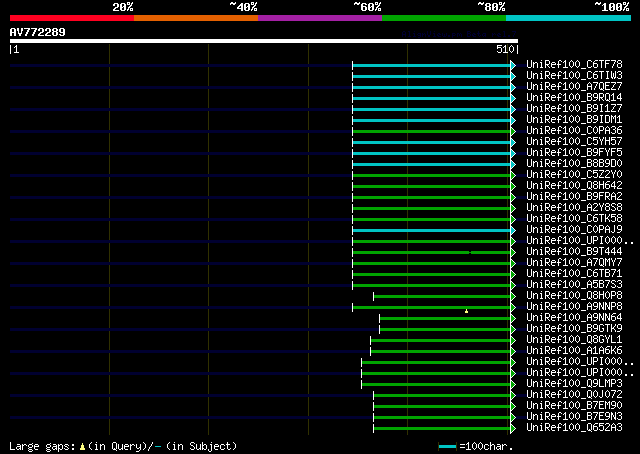Click the cyan ~100% identity legend segment
The height and width of the screenshot is (454, 640).
[569, 18]
